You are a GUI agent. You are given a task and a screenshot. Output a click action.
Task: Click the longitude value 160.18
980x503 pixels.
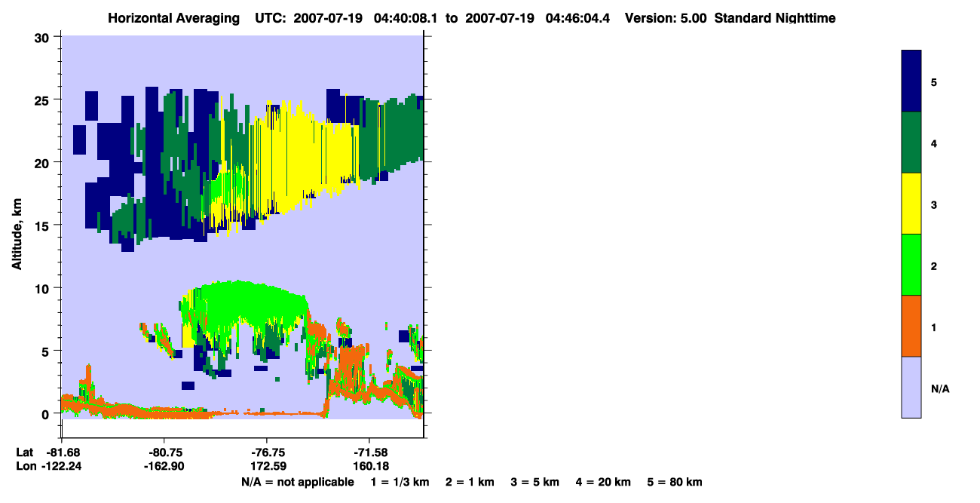pyautogui.click(x=369, y=467)
